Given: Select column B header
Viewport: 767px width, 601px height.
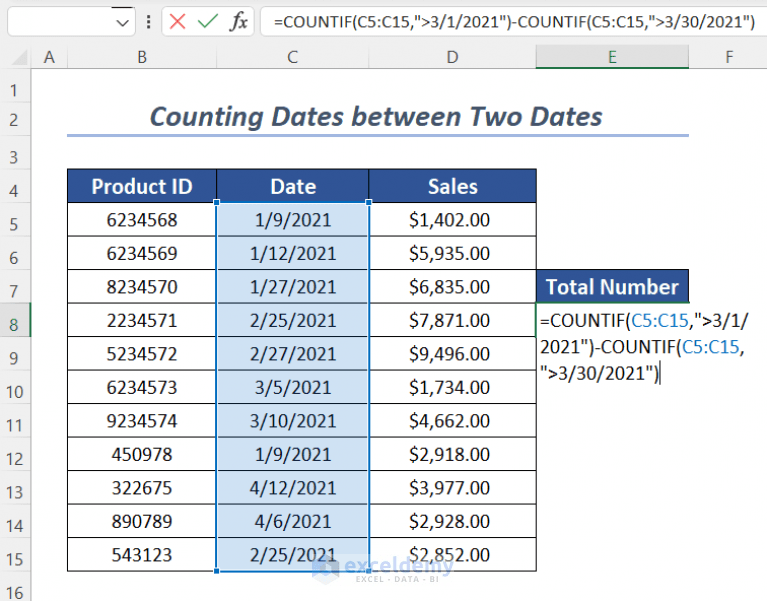Looking at the screenshot, I should coord(142,57).
